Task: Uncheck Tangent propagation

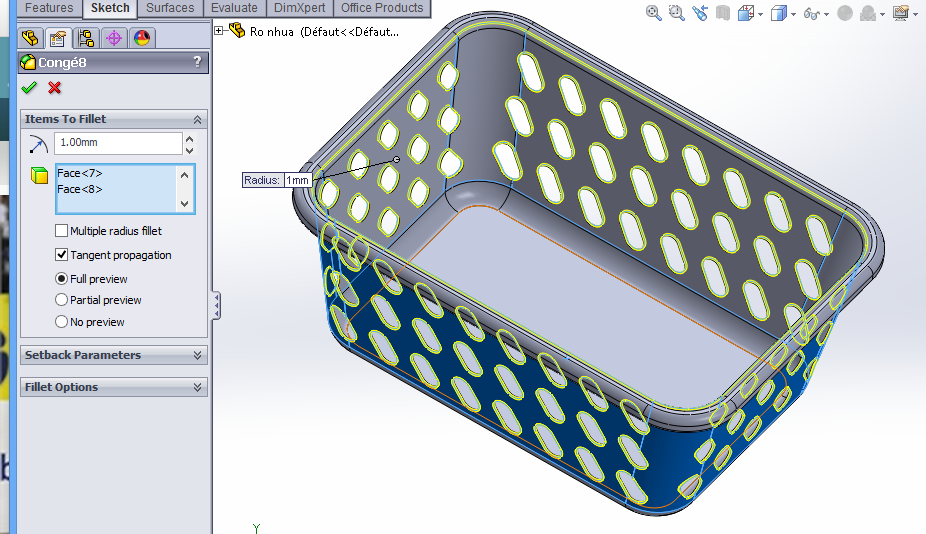Action: [x=62, y=255]
